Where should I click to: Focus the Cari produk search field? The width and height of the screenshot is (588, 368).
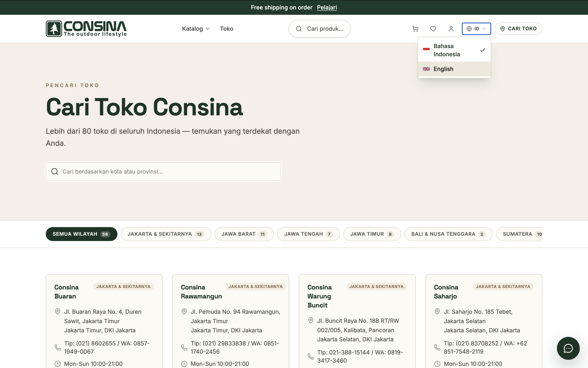[319, 29]
